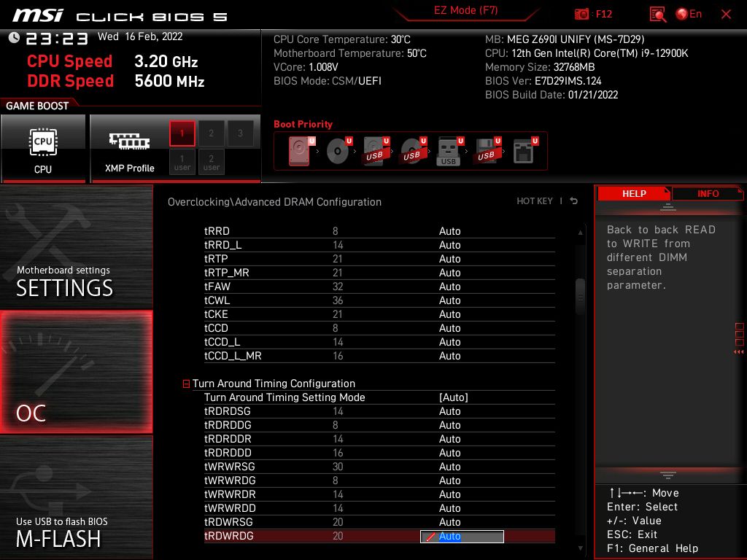
Task: Open the Motherboard SETTINGS section
Action: coord(76,246)
